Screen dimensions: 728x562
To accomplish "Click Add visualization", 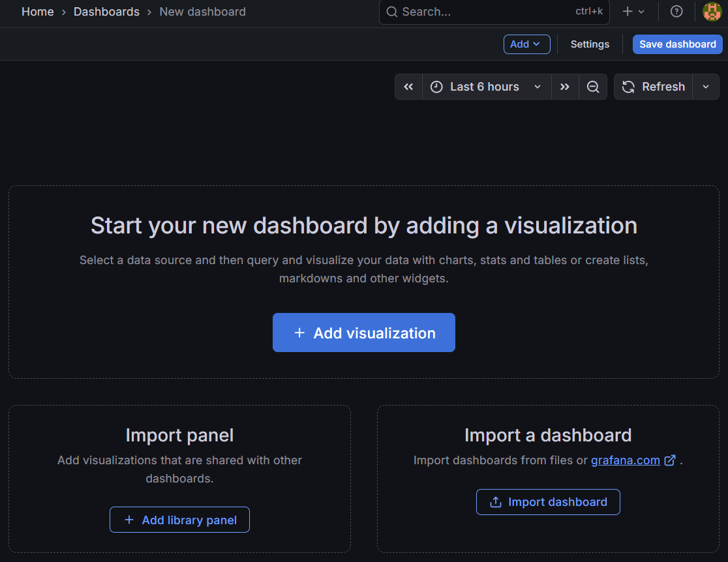I will 363,333.
